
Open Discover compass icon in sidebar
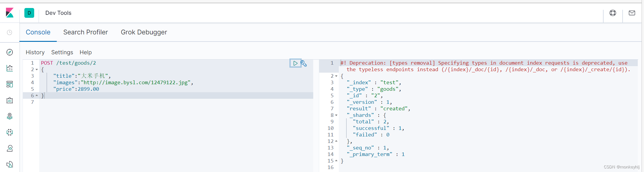point(10,52)
